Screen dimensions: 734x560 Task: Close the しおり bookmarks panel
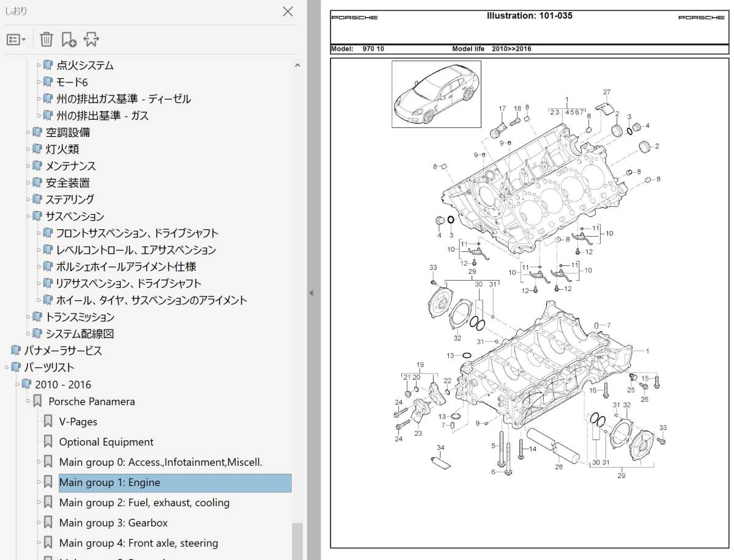click(287, 11)
